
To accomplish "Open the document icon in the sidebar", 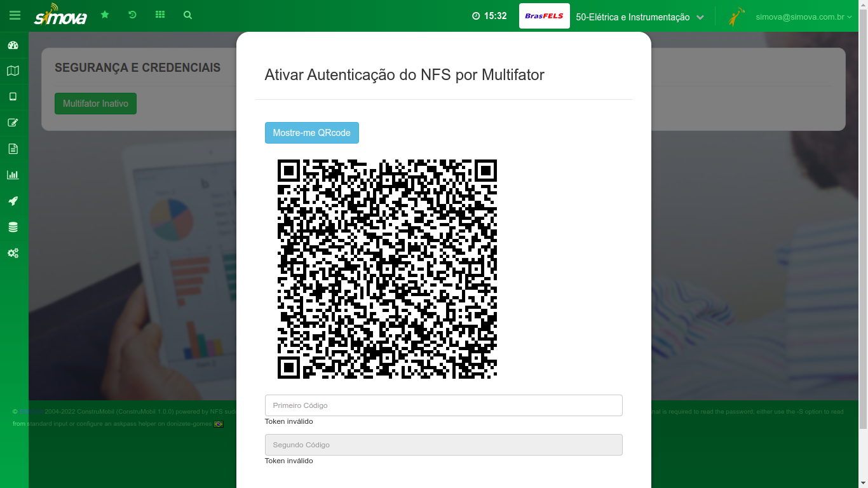I will click(13, 149).
